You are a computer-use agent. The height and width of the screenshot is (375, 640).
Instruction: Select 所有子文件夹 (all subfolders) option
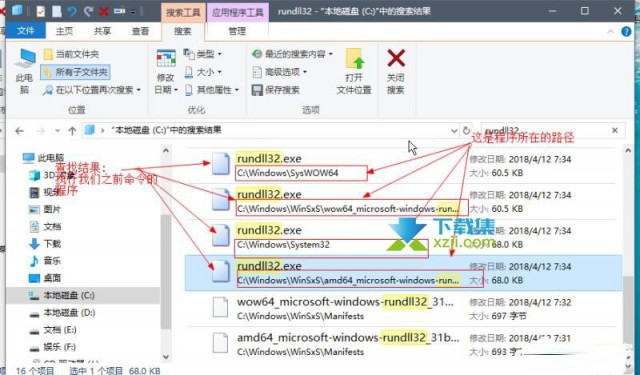tap(76, 72)
